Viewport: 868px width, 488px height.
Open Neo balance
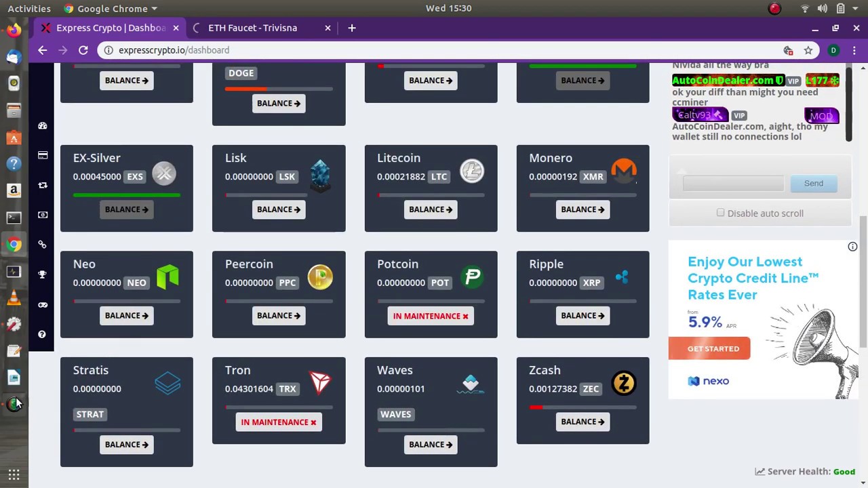pos(127,315)
